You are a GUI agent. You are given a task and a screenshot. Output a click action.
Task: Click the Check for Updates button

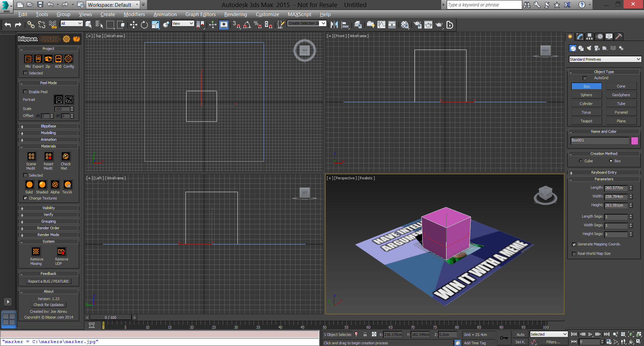pyautogui.click(x=49, y=305)
